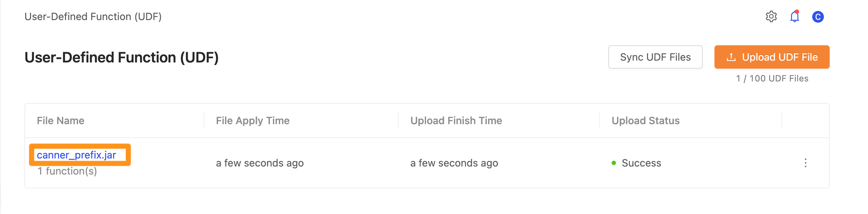Click Sync UDF Files button
This screenshot has width=868, height=214.
655,57
